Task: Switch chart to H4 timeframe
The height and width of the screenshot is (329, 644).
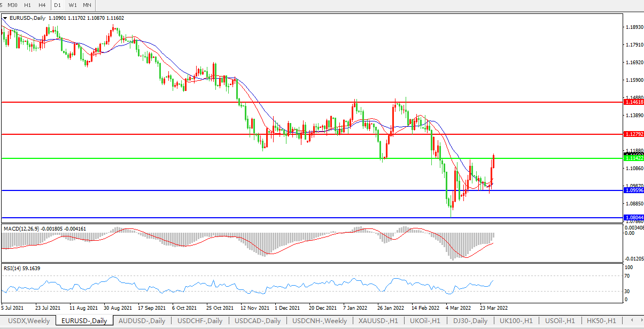Action: coord(42,5)
